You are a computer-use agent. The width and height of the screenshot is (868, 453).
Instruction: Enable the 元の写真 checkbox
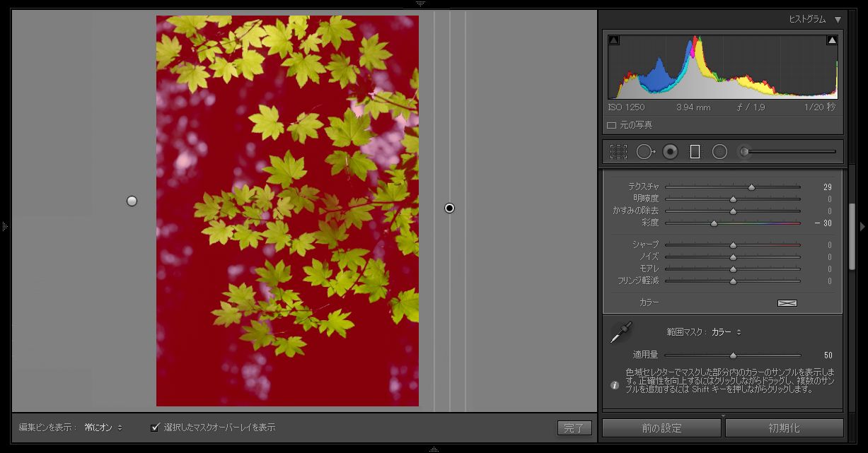612,125
